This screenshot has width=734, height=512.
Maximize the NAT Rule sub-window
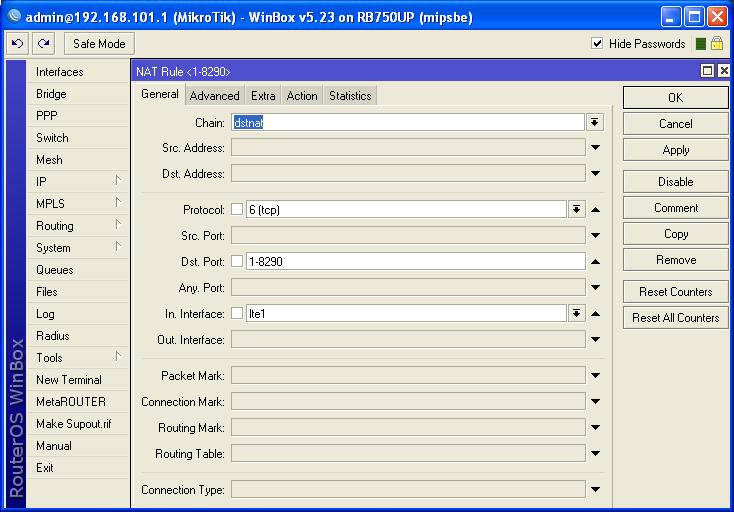(x=707, y=71)
